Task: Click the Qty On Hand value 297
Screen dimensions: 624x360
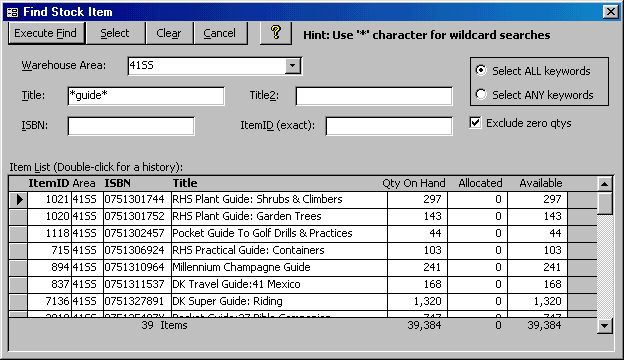Action: tap(417, 199)
